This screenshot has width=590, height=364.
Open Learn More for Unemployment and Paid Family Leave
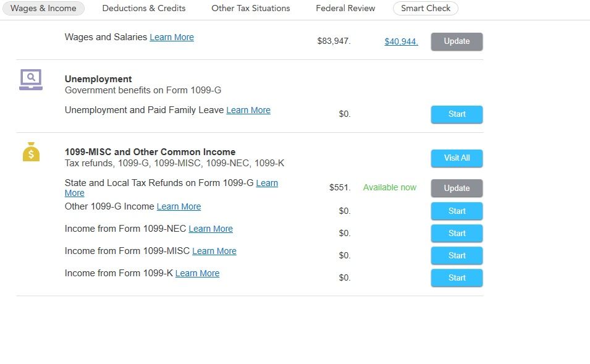coord(248,111)
